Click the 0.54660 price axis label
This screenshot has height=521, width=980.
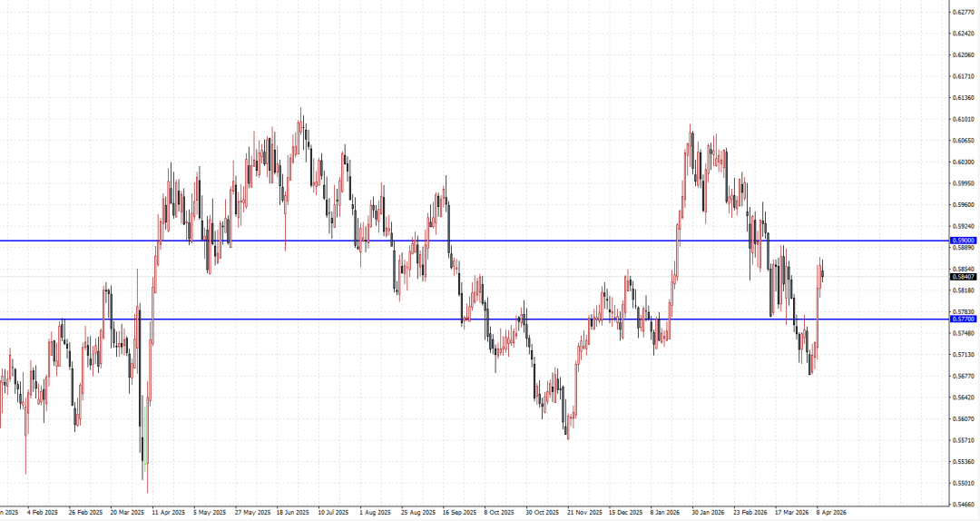[x=965, y=504]
